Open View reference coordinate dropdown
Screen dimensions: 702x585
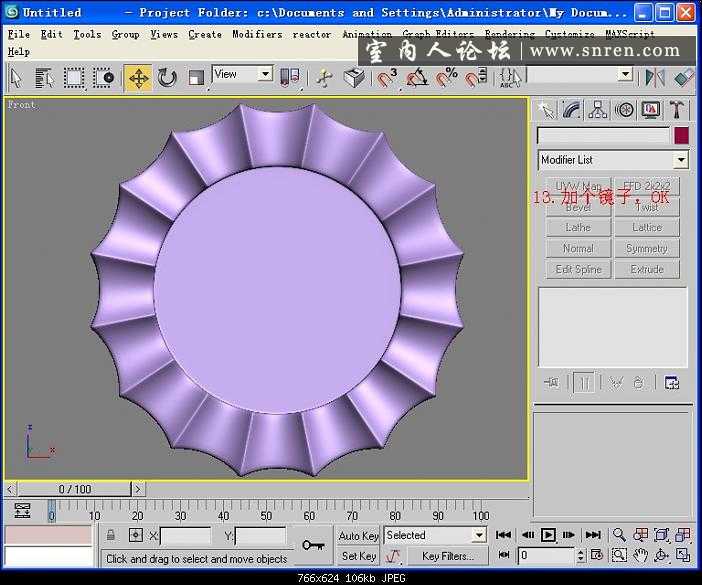click(242, 74)
